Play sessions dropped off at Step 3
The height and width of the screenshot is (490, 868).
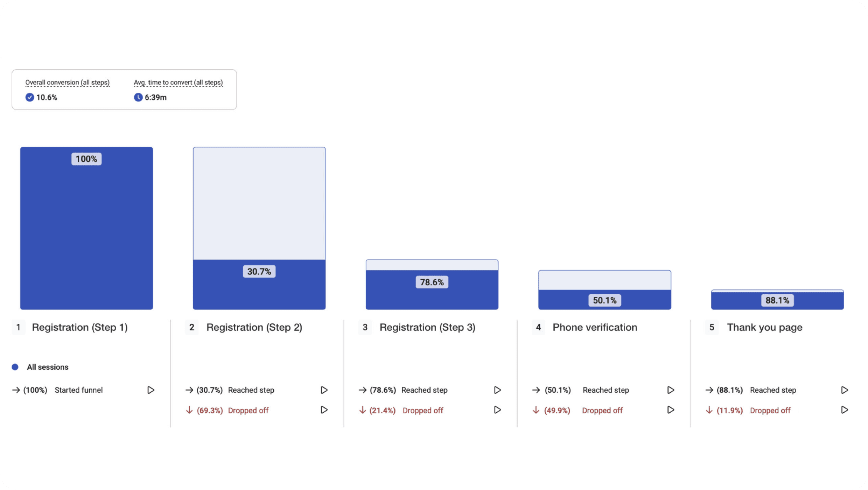497,410
